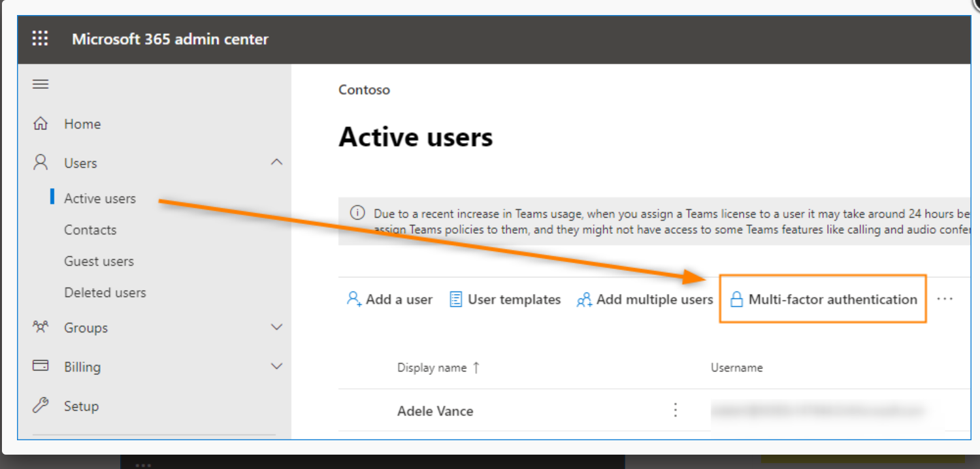Click the Groups people icon
Image resolution: width=980 pixels, height=469 pixels.
click(41, 327)
